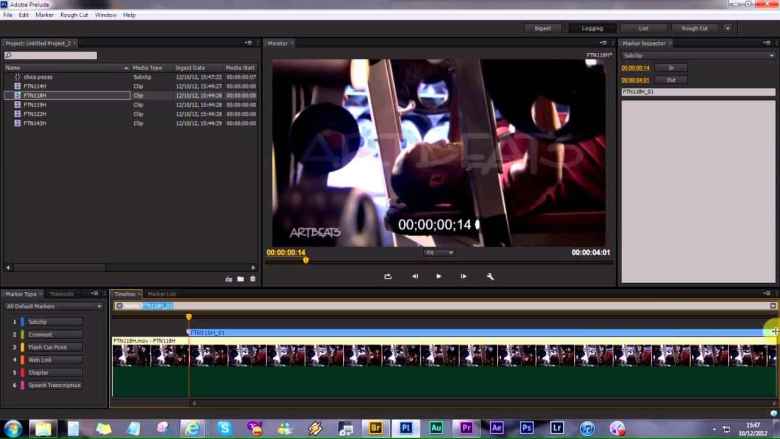Click the new bin folder icon in the Project panel
The height and width of the screenshot is (439, 780).
coord(241,279)
